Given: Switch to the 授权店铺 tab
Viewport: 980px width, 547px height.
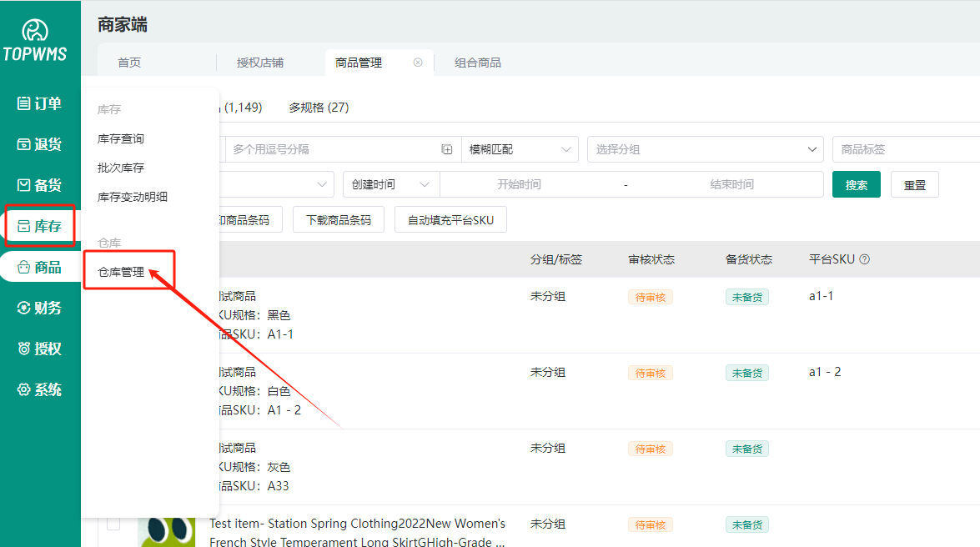Looking at the screenshot, I should [x=260, y=63].
